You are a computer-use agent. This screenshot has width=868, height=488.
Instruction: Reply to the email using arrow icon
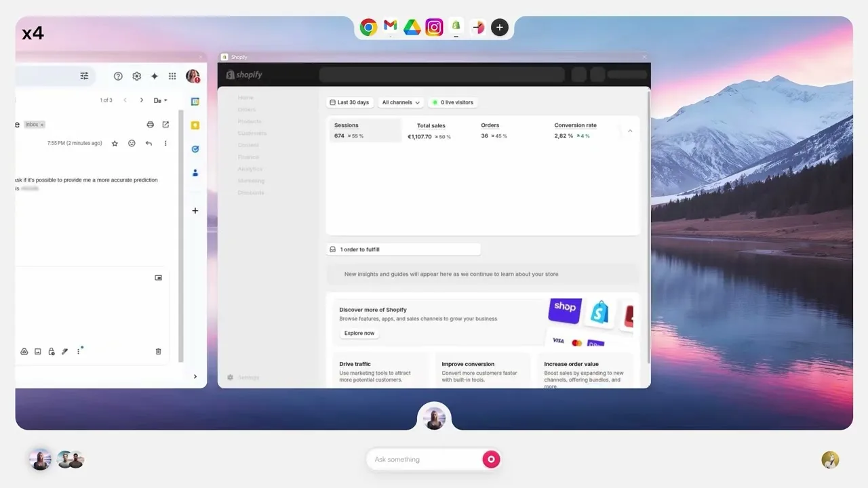(x=149, y=144)
